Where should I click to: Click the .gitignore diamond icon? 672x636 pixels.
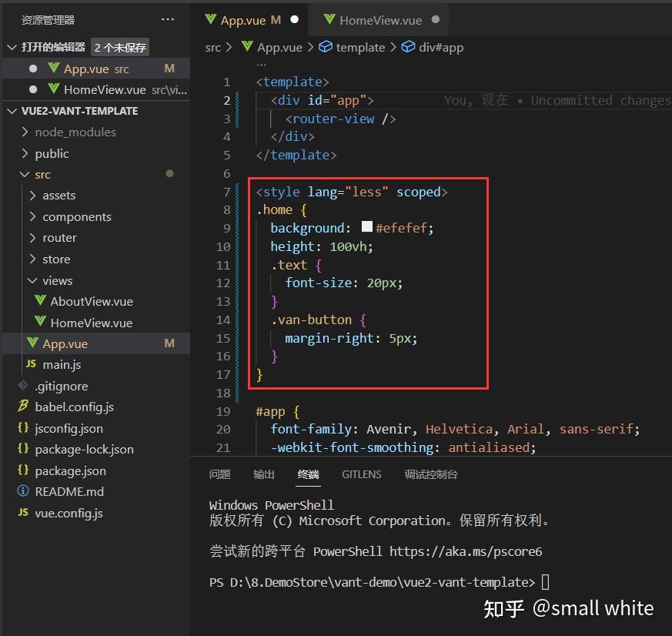pyautogui.click(x=23, y=386)
